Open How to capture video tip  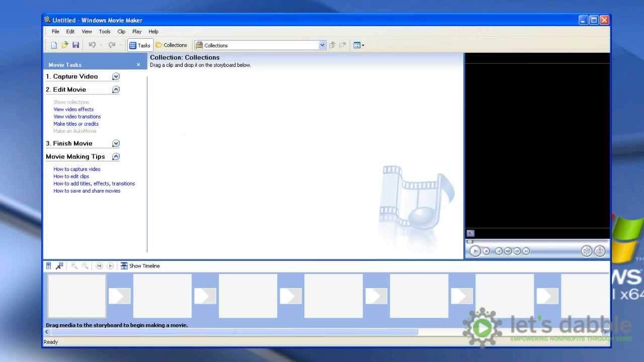click(x=77, y=169)
